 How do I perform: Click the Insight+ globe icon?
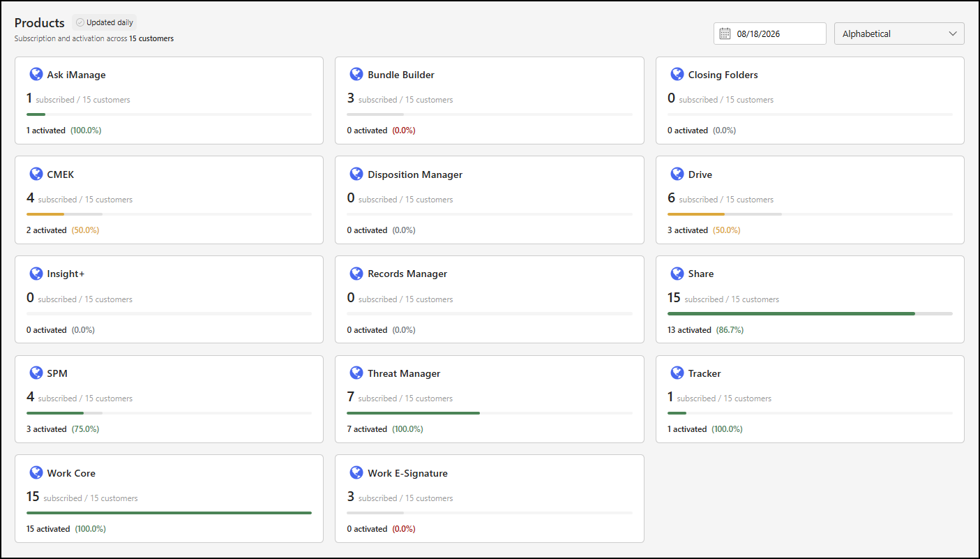36,273
